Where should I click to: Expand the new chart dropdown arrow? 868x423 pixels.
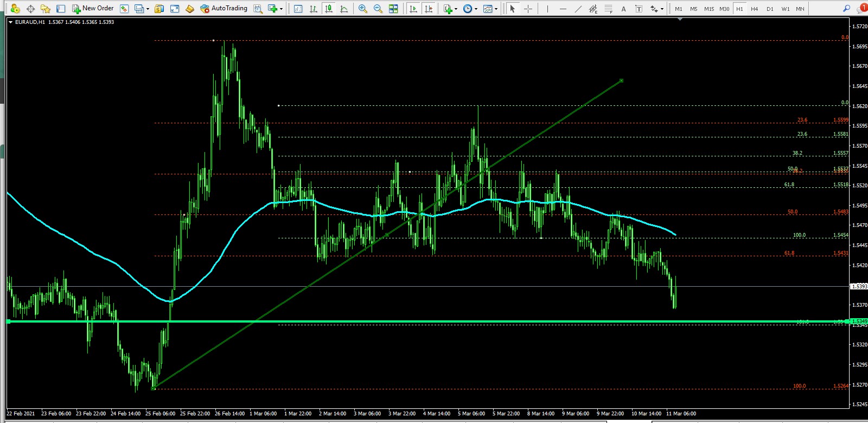point(281,9)
